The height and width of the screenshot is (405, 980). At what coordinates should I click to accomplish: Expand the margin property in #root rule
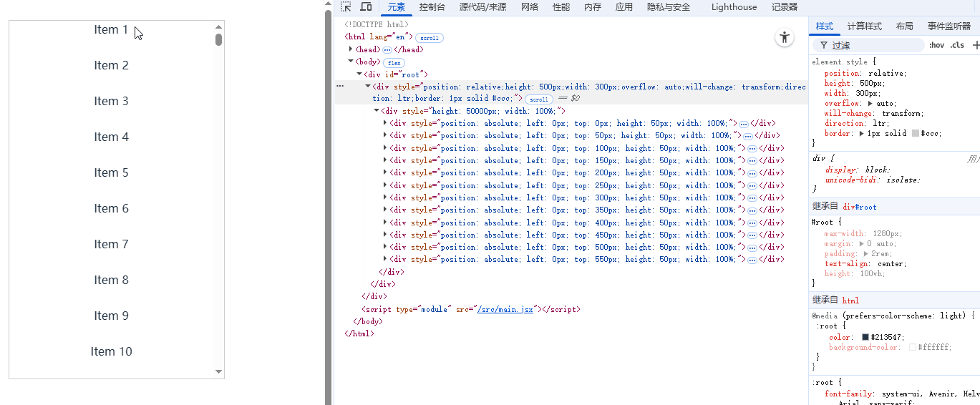861,244
